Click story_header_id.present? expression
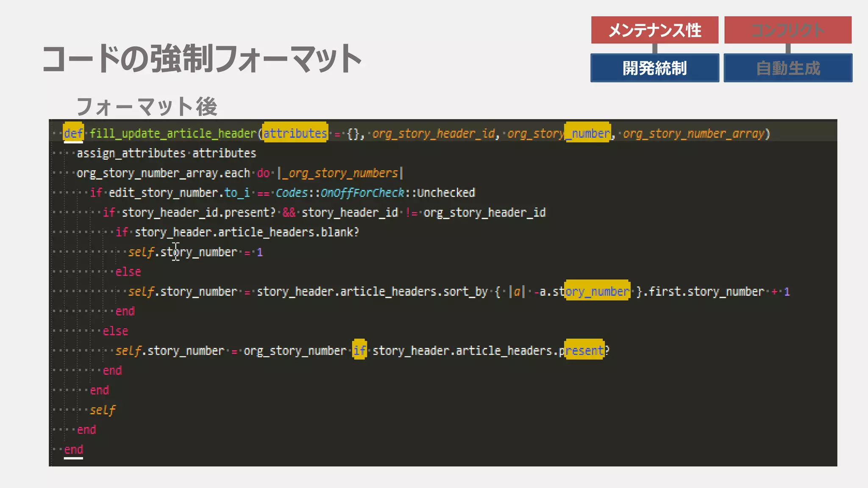Viewport: 868px width, 488px height. click(x=199, y=212)
